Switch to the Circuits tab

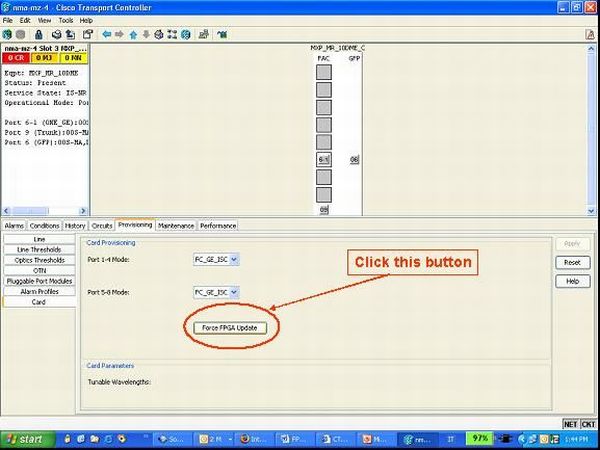(102, 226)
